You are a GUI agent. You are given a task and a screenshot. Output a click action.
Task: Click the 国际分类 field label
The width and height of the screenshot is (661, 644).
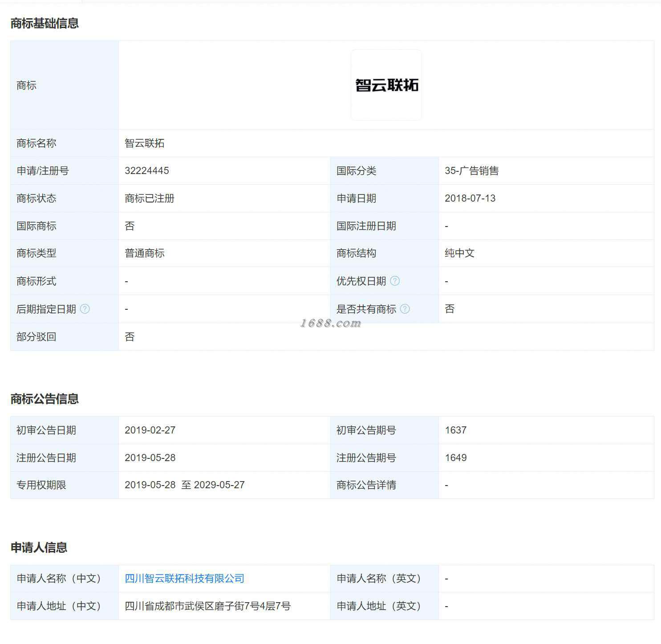click(357, 170)
